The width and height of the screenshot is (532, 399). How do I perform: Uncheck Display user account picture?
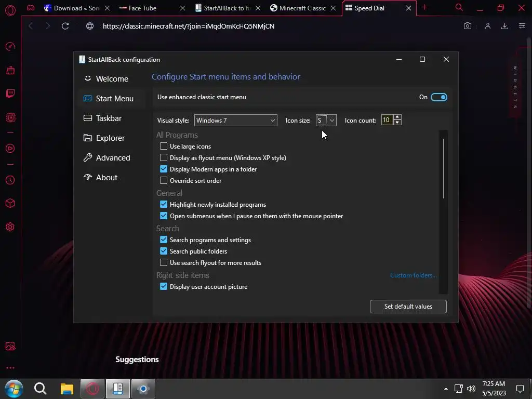164,287
